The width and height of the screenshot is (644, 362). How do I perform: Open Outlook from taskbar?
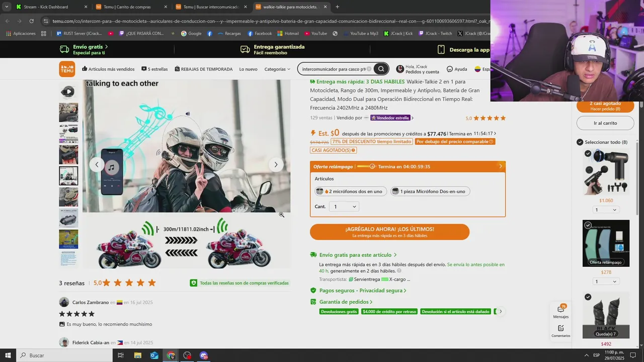tap(154, 355)
